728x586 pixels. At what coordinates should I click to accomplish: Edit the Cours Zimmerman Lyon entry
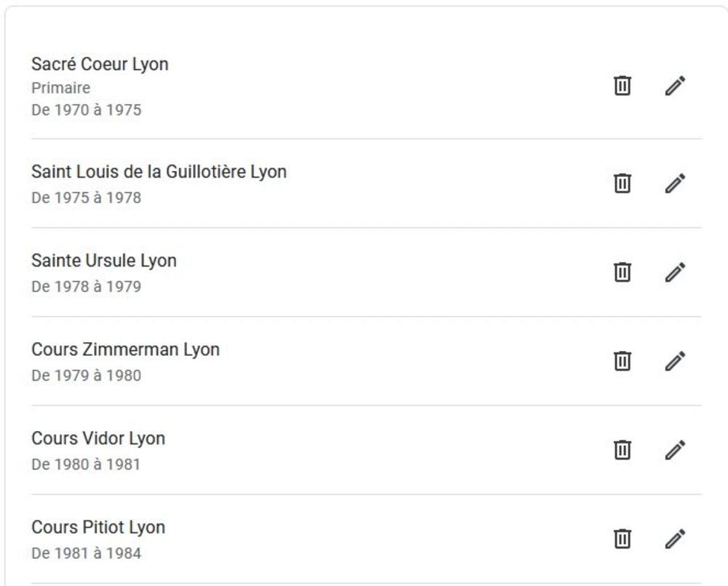click(x=675, y=361)
